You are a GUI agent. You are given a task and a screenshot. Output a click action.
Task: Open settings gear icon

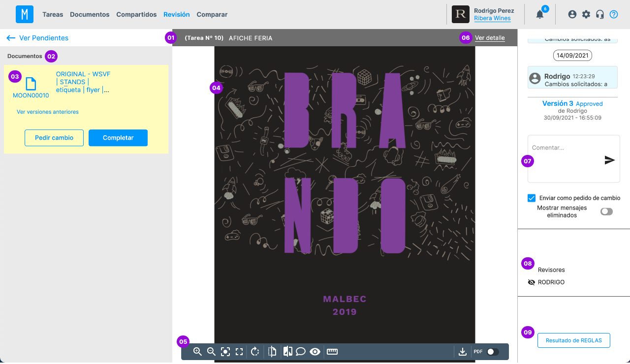click(586, 14)
